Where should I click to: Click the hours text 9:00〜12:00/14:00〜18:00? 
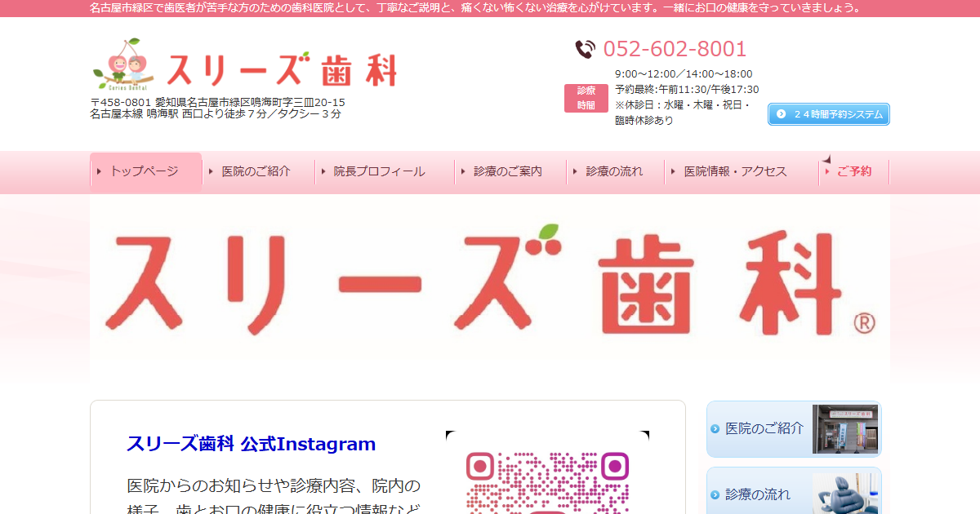point(684,74)
